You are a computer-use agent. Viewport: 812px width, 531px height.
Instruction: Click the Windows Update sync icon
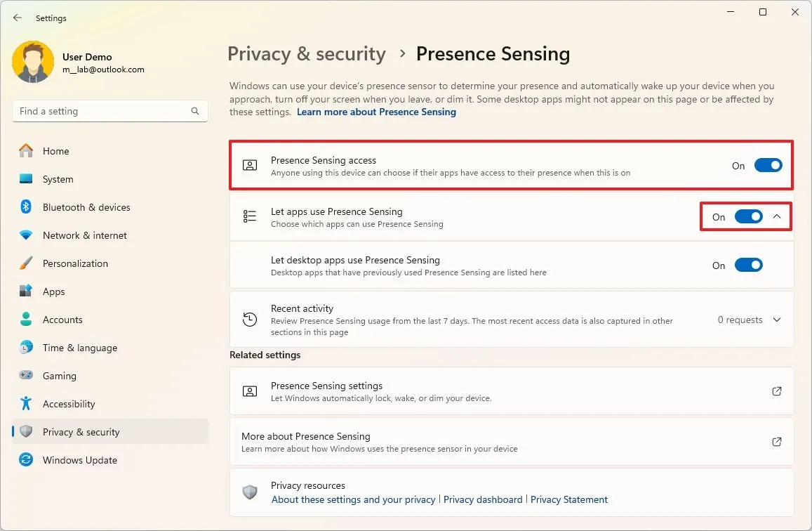click(26, 460)
